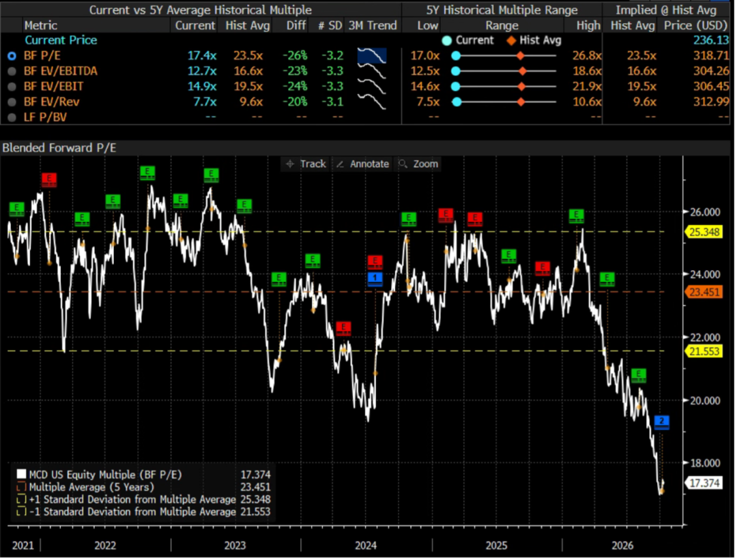The width and height of the screenshot is (737, 560).
Task: Click the Metric column header
Action: 41,25
